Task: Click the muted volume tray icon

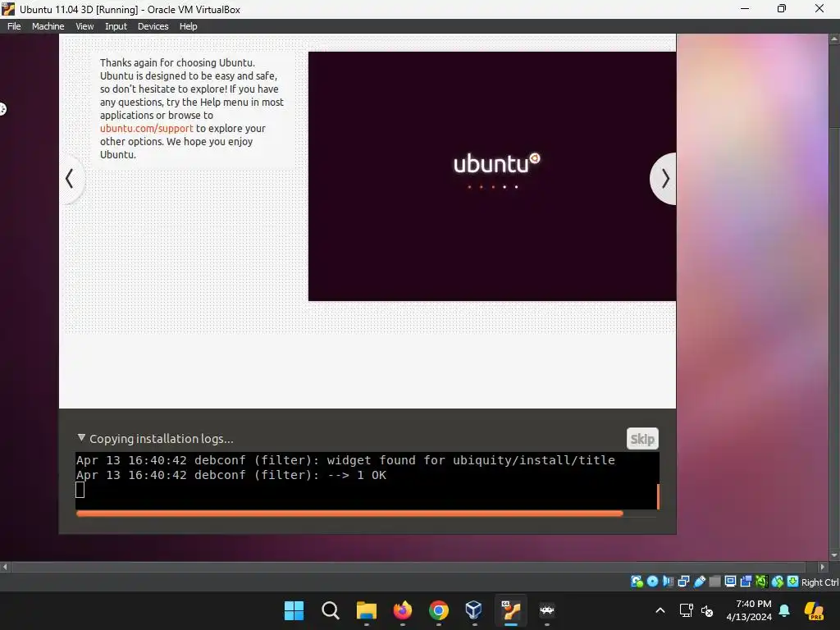Action: [707, 610]
